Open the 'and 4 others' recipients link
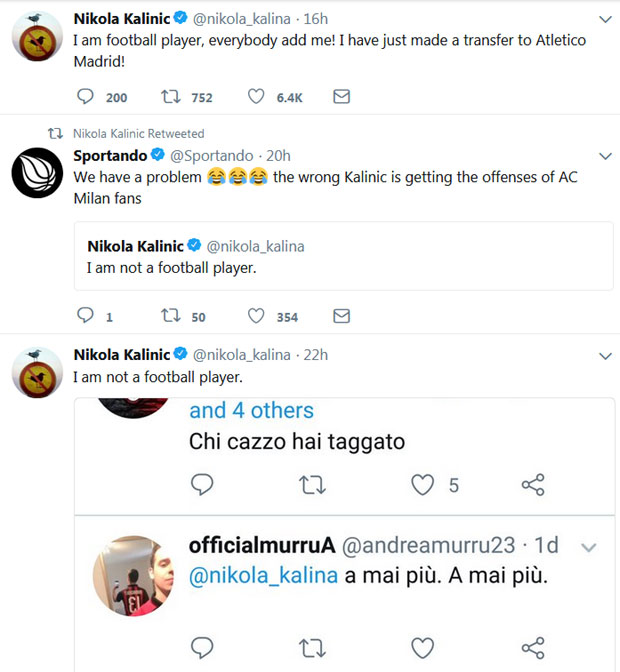 [251, 410]
